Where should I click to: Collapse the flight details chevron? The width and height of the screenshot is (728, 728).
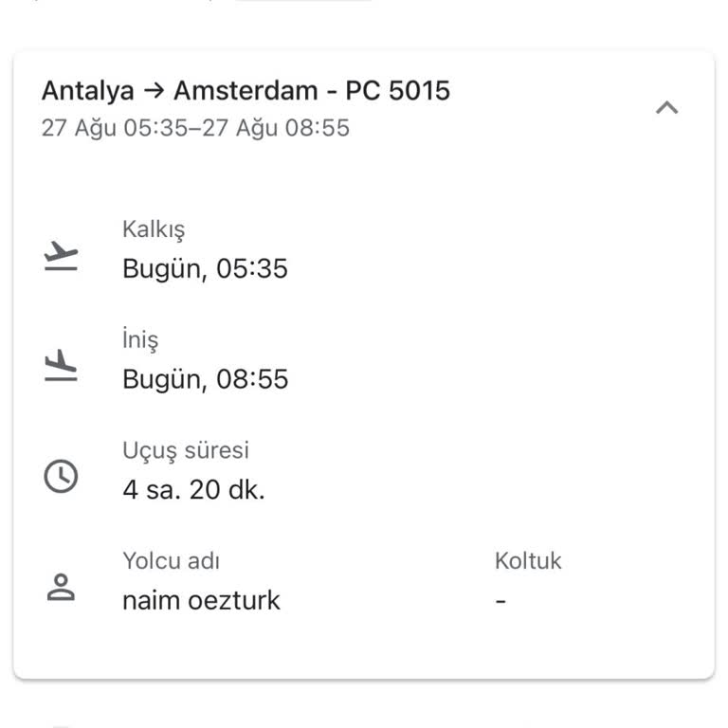tap(667, 107)
